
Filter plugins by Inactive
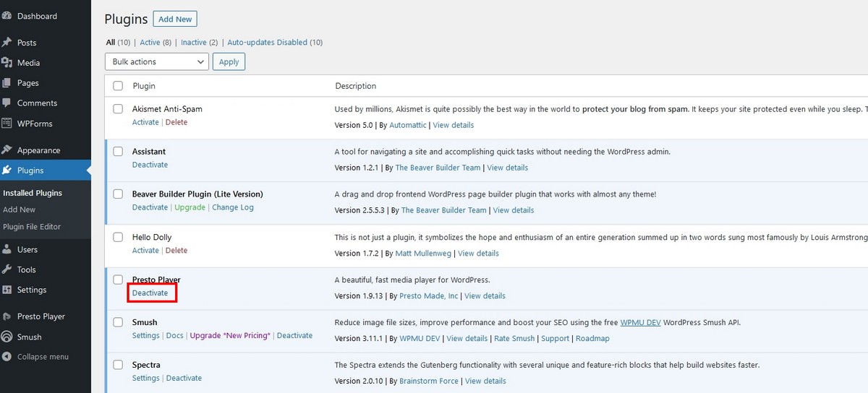pos(193,43)
